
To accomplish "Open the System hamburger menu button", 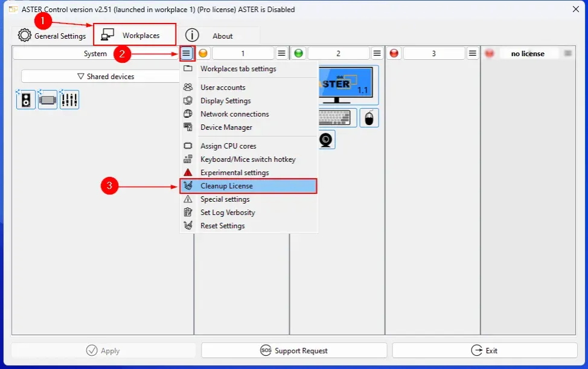I will tap(187, 53).
